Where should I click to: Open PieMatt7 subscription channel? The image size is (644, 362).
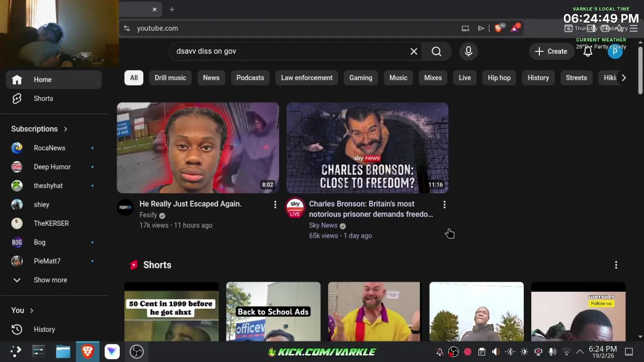tap(54, 261)
